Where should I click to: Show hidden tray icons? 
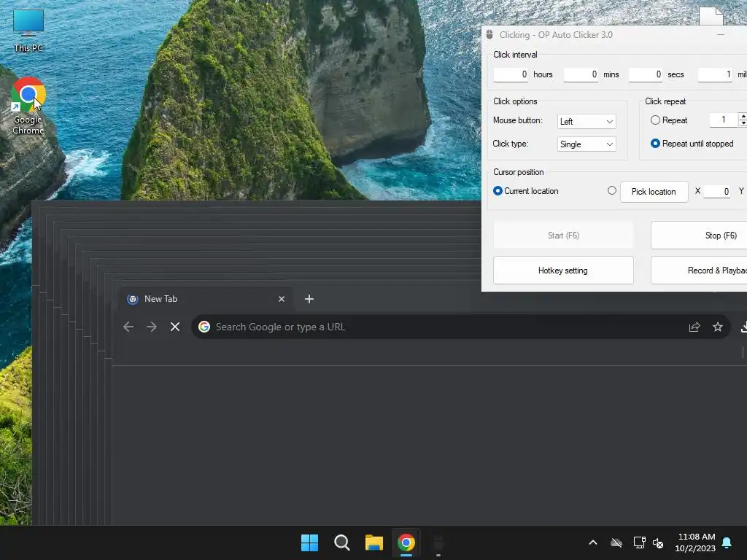coord(593,542)
